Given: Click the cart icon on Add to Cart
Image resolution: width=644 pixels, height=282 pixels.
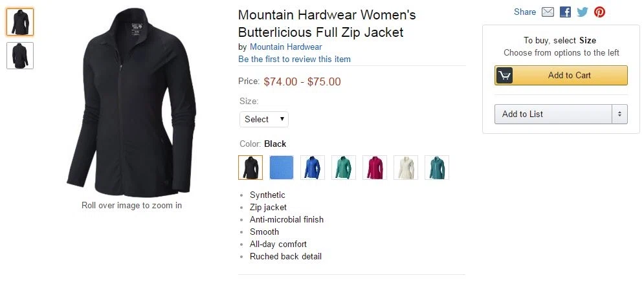Looking at the screenshot, I should [504, 76].
